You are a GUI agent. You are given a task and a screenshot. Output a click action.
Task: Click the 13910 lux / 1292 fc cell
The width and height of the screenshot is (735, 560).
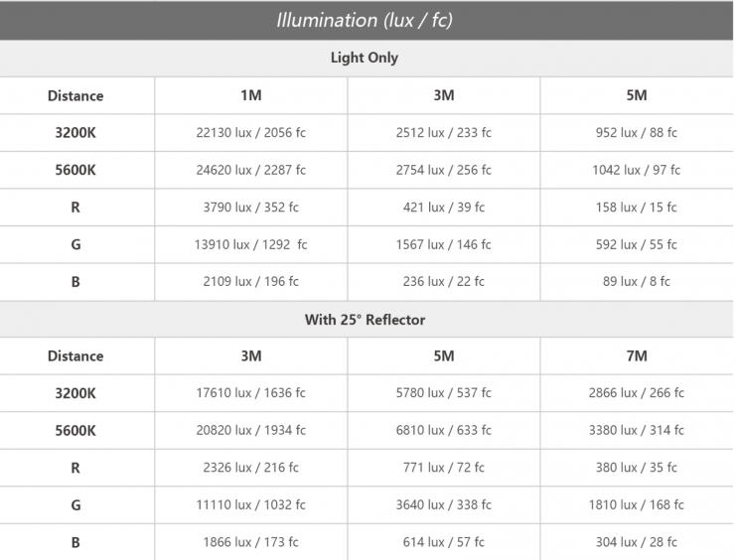coord(251,244)
